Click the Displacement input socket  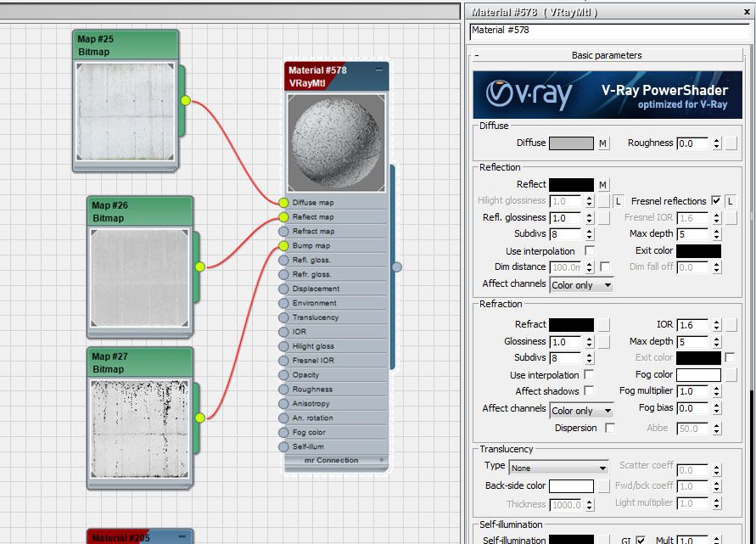pyautogui.click(x=283, y=289)
